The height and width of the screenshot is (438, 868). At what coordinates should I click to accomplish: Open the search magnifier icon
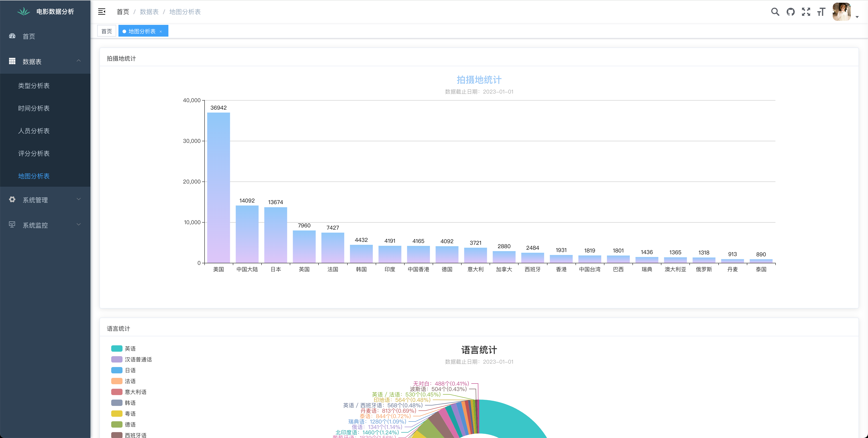(775, 12)
